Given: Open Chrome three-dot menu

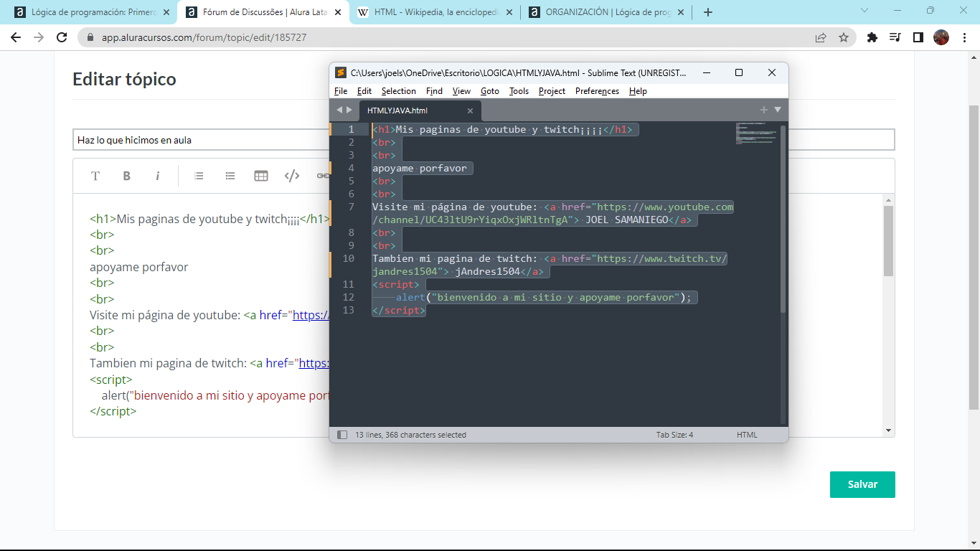Looking at the screenshot, I should pos(963,37).
